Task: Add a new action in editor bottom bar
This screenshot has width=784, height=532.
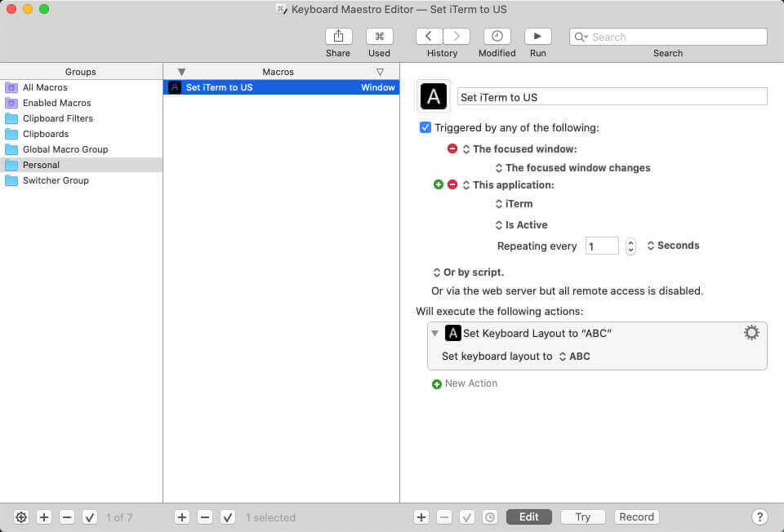Action: [421, 517]
